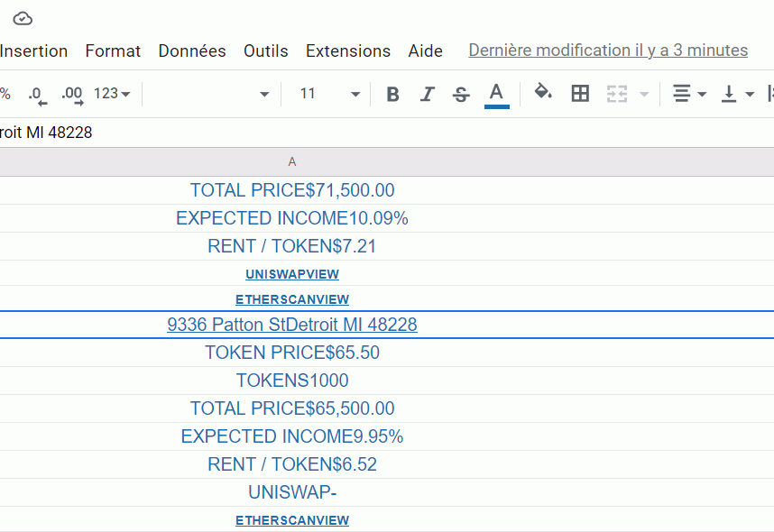Open the 9336 Patton St link
This screenshot has height=532, width=774.
pyautogui.click(x=291, y=325)
